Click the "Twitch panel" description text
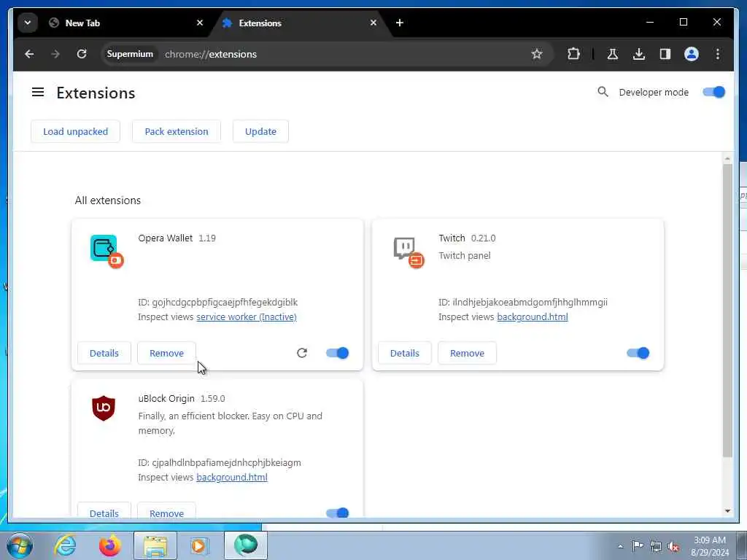 [x=464, y=256]
